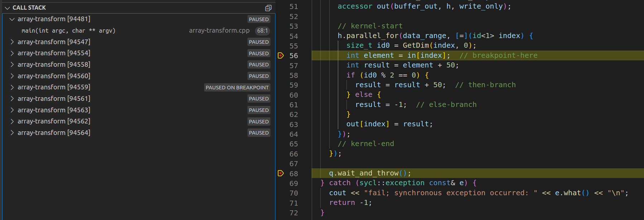Viewport: 644px width, 220px height.
Task: Select thread array-transform [94558]
Action: 54,65
